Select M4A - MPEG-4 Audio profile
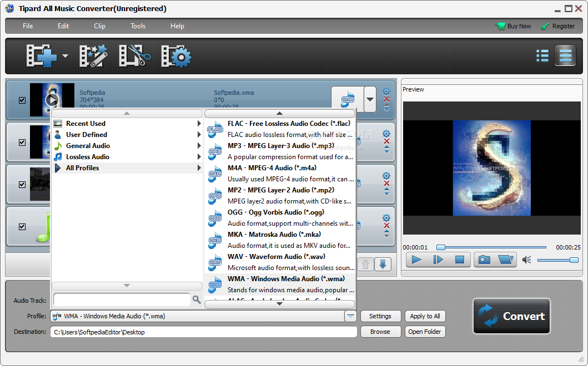Image resolution: width=588 pixels, height=366 pixels. tap(280, 173)
